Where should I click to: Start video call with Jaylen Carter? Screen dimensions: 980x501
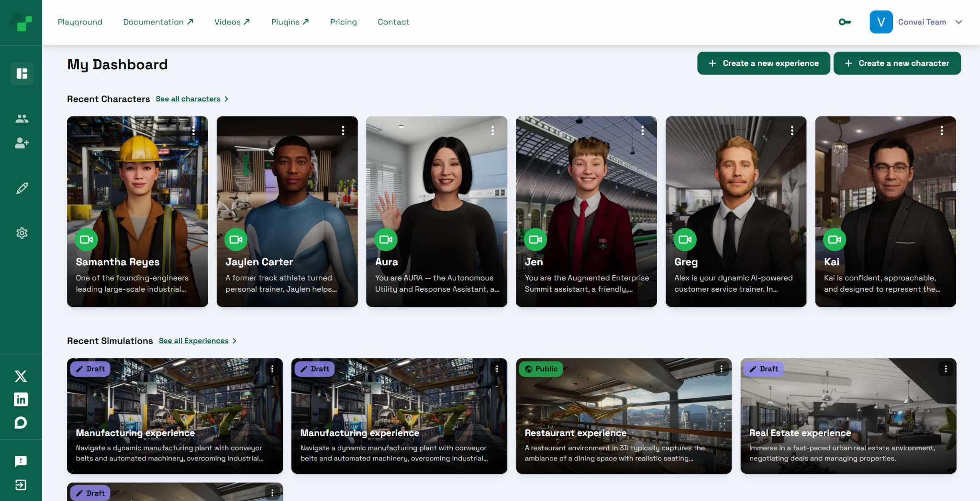pos(236,240)
